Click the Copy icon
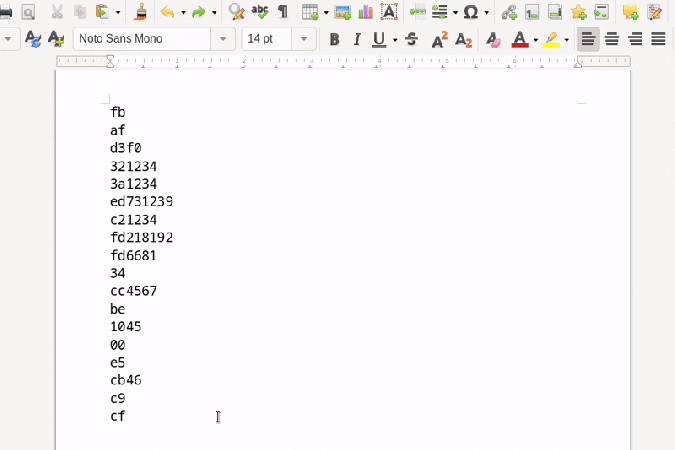The image size is (675, 450). tap(80, 12)
